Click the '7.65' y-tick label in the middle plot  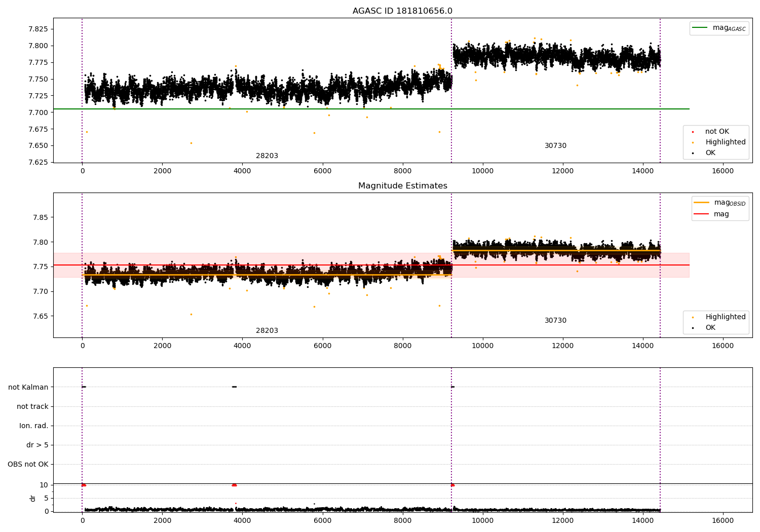coord(40,316)
